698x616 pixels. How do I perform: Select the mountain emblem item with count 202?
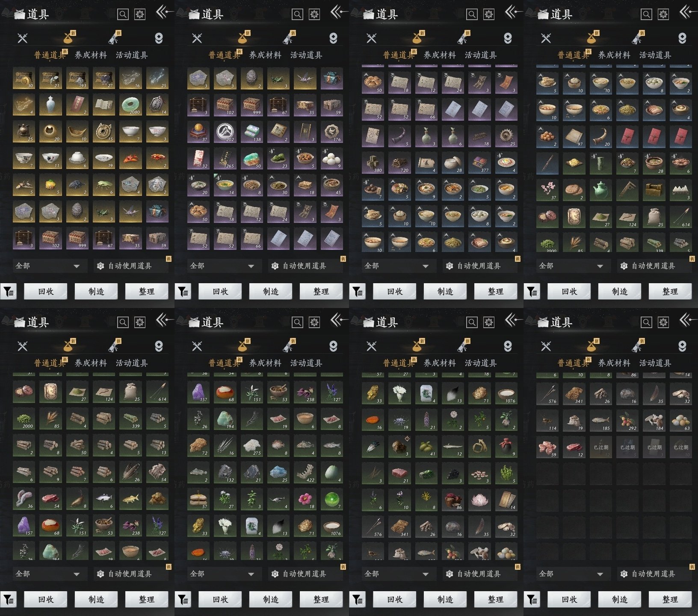click(225, 133)
